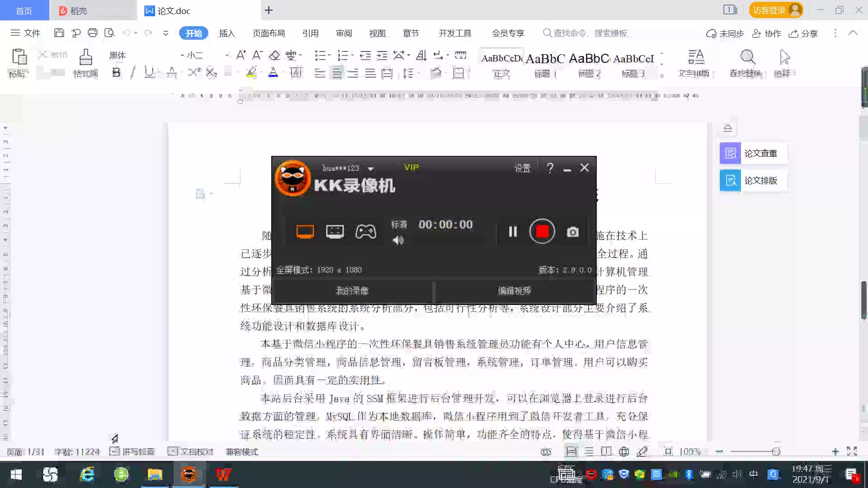
Task: Click the Print Preview icon
Action: (x=109, y=33)
